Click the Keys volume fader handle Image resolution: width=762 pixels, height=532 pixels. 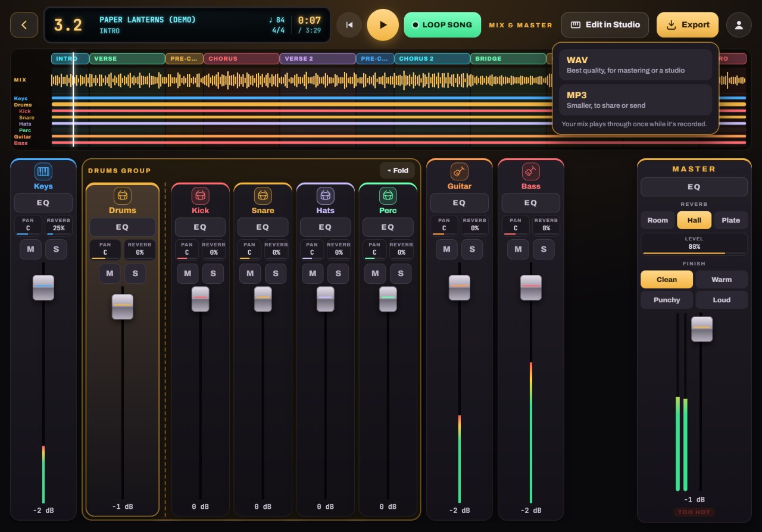[43, 287]
